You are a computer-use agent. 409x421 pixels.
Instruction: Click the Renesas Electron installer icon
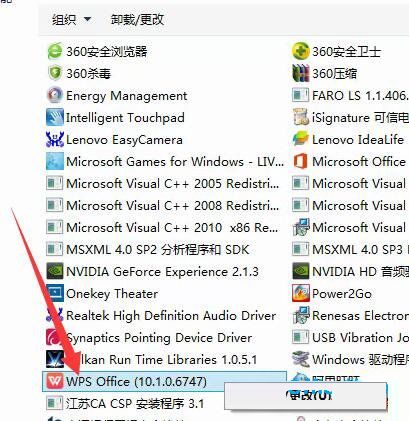coord(300,315)
